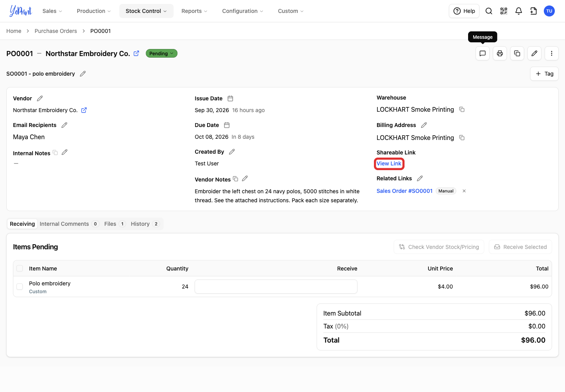Open the YoPrint logo home

point(20,11)
